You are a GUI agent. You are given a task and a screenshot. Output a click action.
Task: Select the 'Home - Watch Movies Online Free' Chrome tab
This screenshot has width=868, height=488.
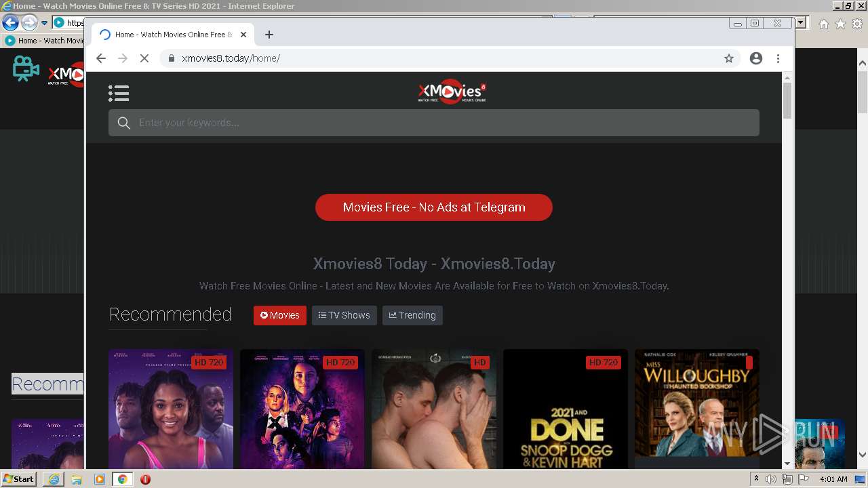(172, 35)
